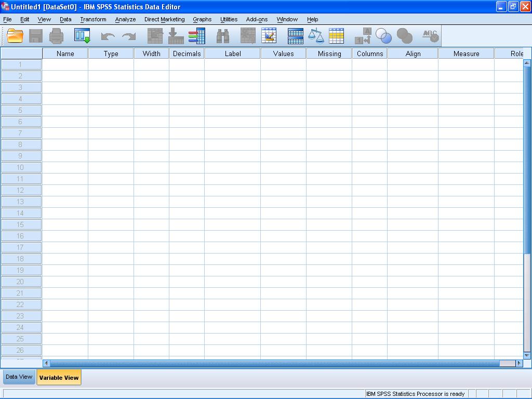Open the Graphs menu
Image resolution: width=532 pixels, height=399 pixels.
202,19
